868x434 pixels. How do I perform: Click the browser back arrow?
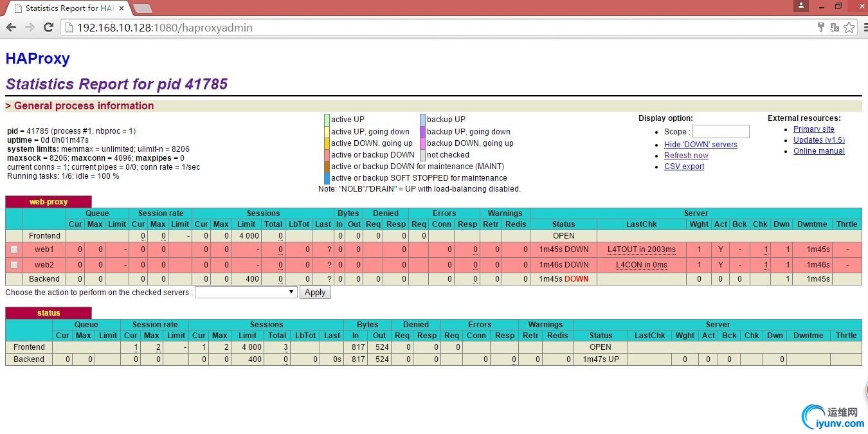pyautogui.click(x=11, y=28)
